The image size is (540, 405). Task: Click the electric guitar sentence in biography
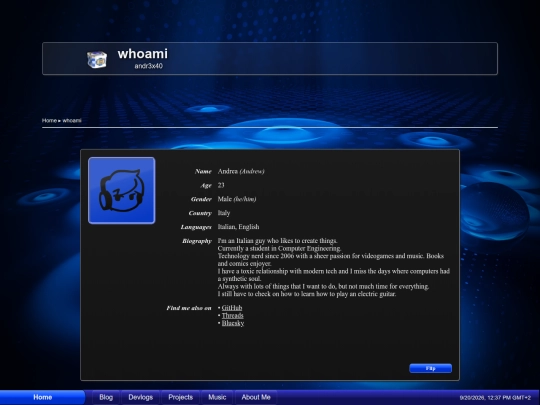tap(307, 294)
